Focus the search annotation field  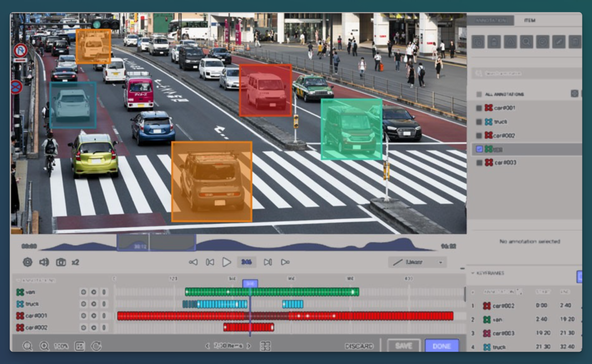526,73
